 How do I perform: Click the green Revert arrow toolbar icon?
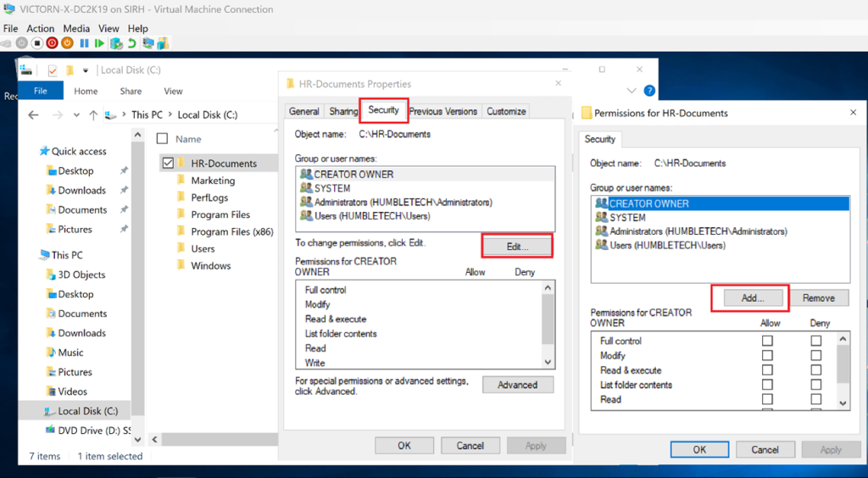[x=132, y=43]
